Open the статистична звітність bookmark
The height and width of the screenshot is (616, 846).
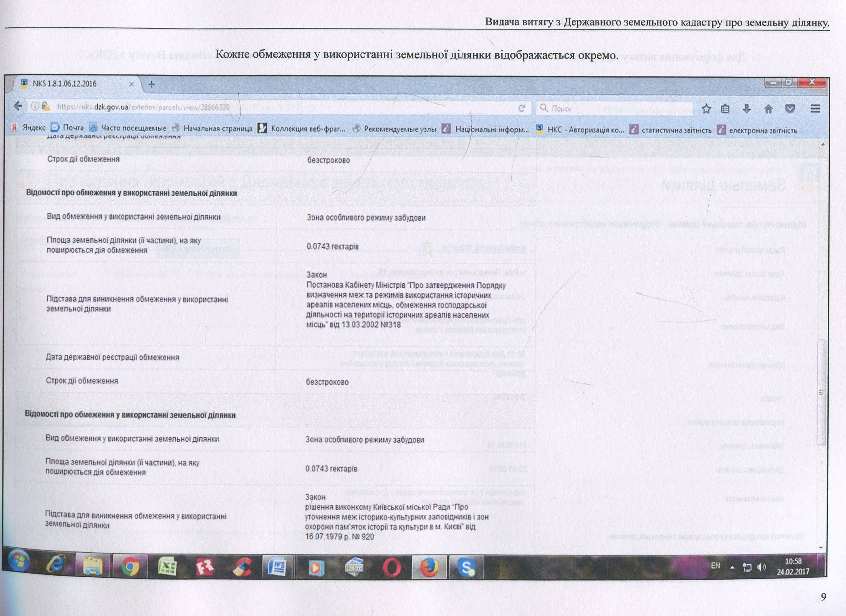coord(671,130)
